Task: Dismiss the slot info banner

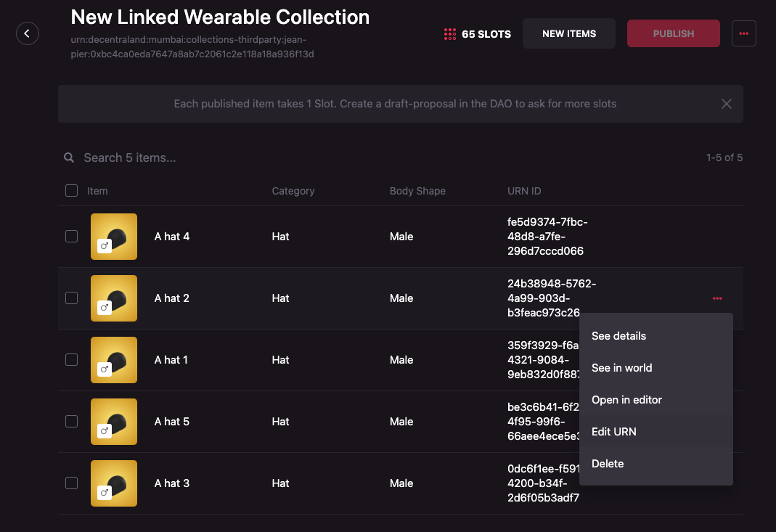Action: pyautogui.click(x=726, y=104)
